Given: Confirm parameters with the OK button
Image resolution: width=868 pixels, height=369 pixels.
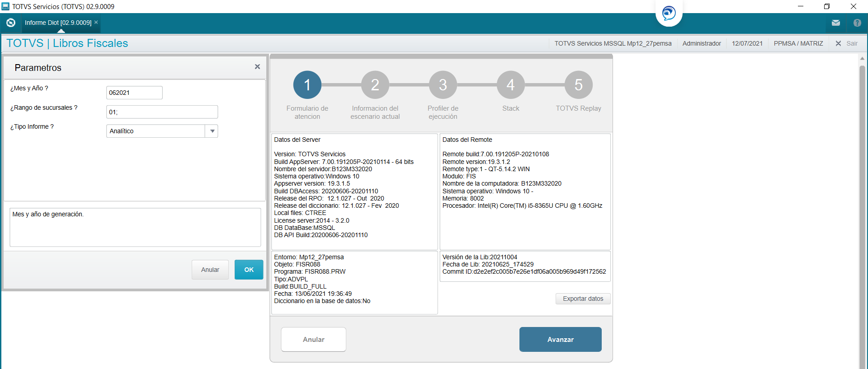Looking at the screenshot, I should [249, 270].
